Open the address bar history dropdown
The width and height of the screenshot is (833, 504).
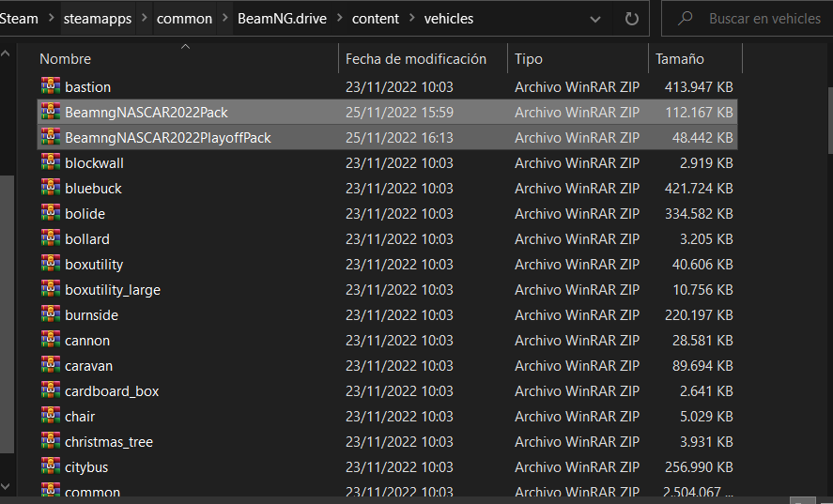[x=595, y=19]
